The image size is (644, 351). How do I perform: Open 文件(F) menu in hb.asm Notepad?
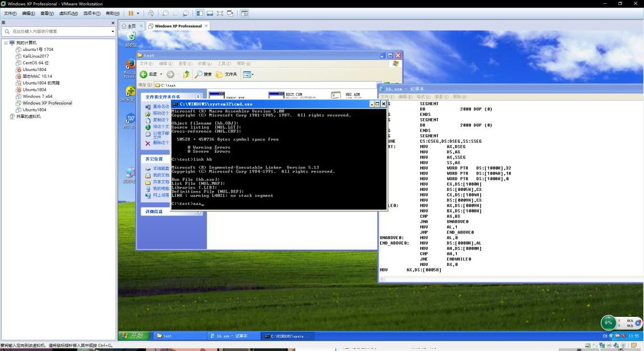pyautogui.click(x=387, y=97)
